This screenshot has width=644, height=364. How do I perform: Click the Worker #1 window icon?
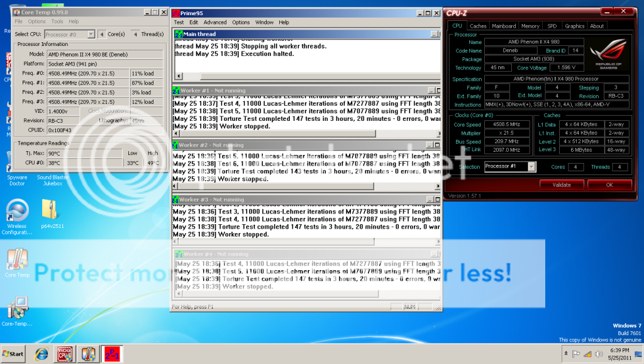(x=176, y=91)
